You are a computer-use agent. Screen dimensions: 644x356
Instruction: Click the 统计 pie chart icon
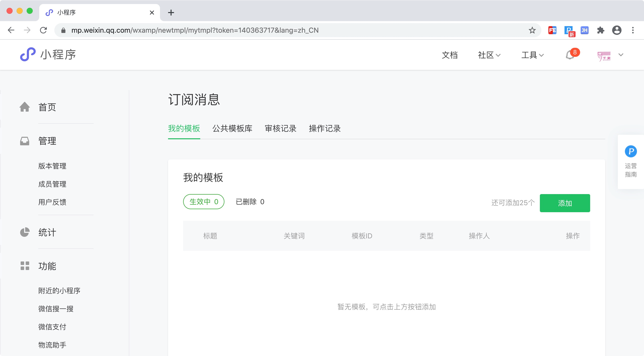coord(25,232)
